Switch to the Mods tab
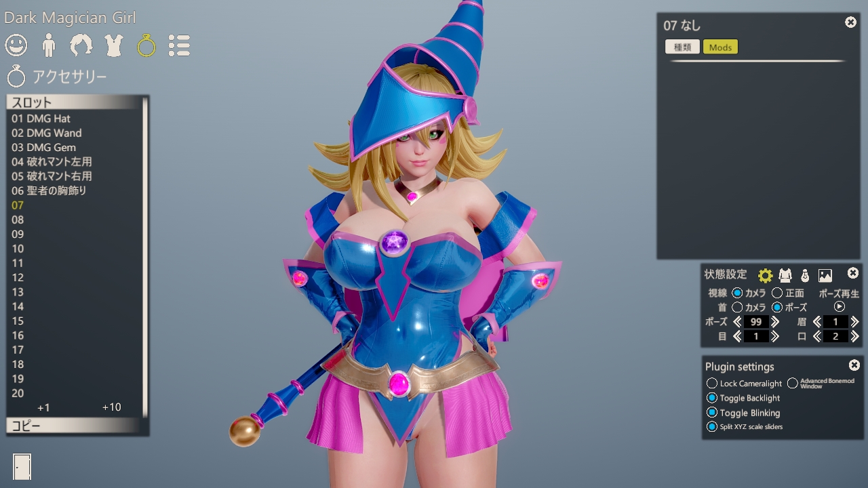The width and height of the screenshot is (868, 488). click(x=720, y=47)
